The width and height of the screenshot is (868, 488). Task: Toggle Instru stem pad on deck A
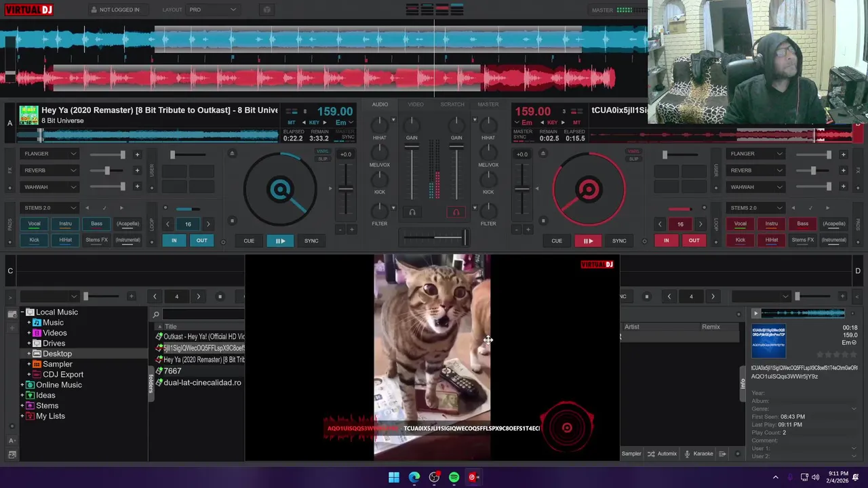[x=65, y=224]
